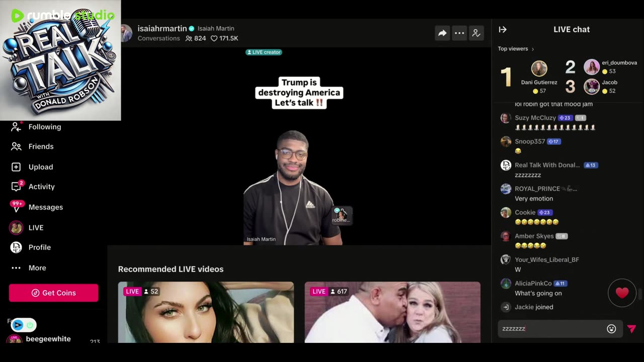Open the LIVE section
This screenshot has width=644, height=362.
pyautogui.click(x=36, y=228)
